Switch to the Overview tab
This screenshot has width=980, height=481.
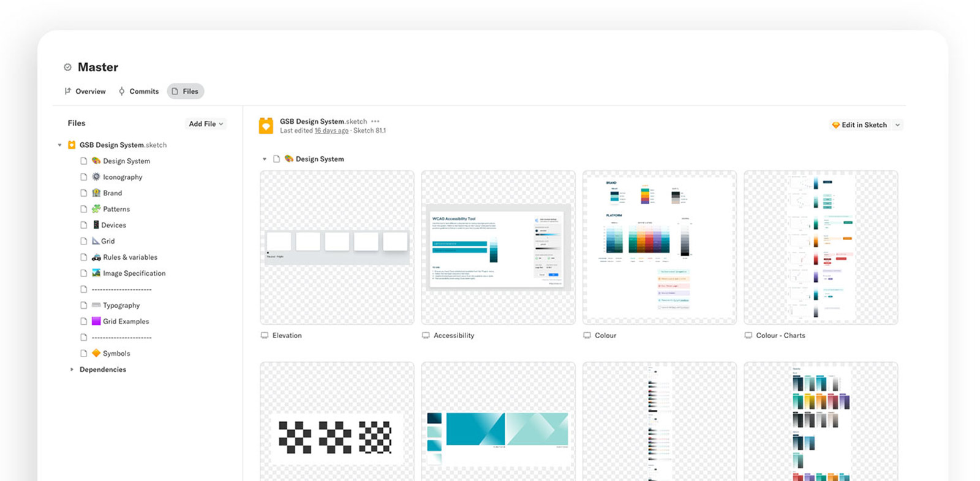tap(85, 91)
